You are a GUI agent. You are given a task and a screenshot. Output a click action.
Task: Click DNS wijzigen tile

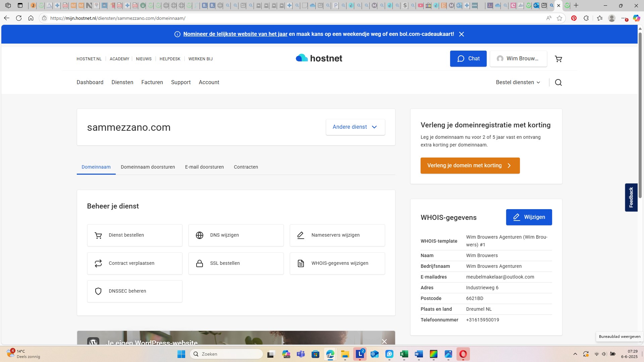[x=236, y=235]
